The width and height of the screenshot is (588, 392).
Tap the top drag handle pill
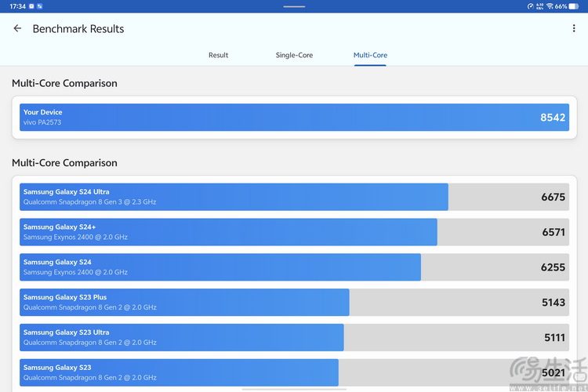pyautogui.click(x=294, y=6)
